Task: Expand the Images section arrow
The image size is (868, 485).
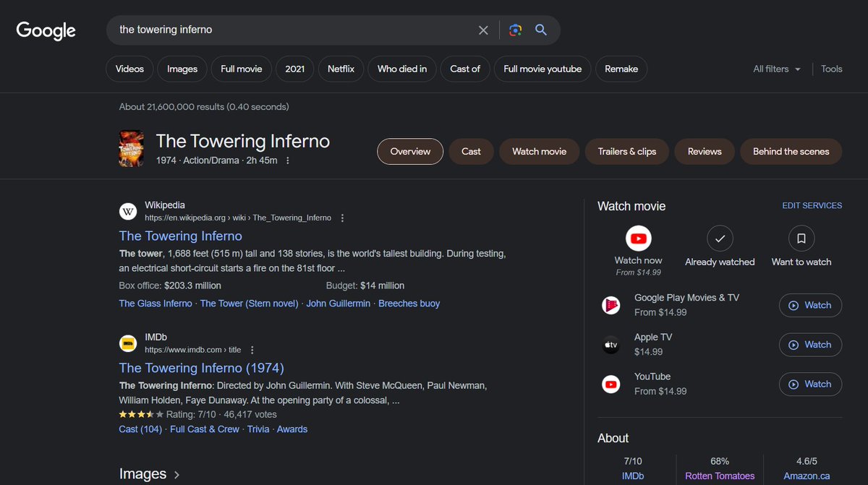Action: click(176, 475)
